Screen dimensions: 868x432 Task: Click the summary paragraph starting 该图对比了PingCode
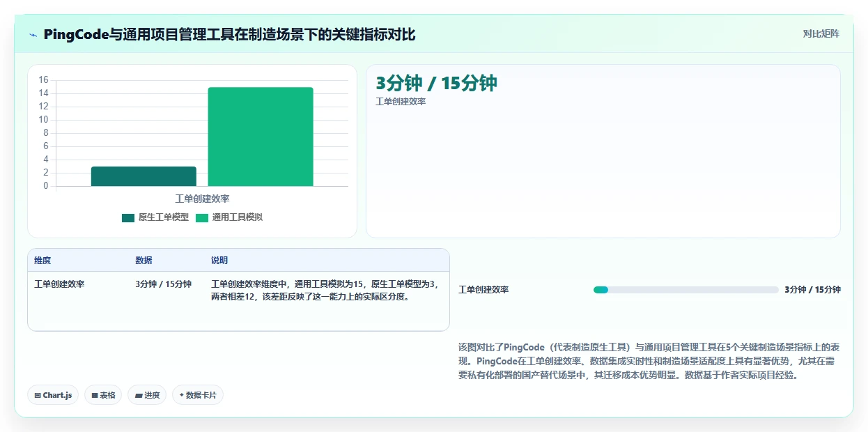[x=649, y=361]
